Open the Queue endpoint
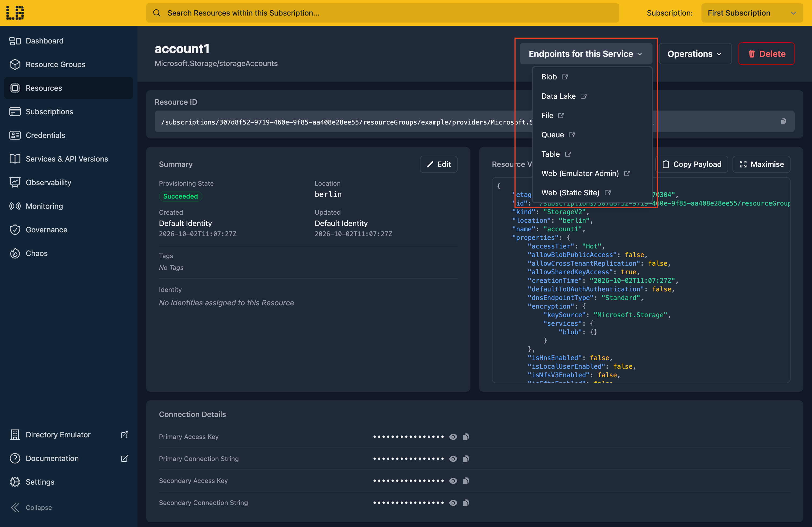 coord(592,135)
